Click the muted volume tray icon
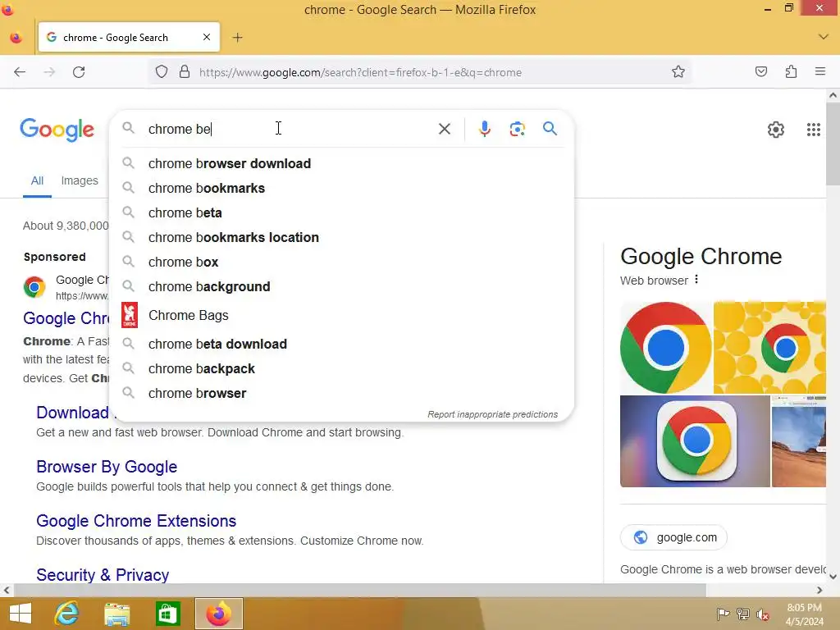The width and height of the screenshot is (840, 630). click(762, 614)
